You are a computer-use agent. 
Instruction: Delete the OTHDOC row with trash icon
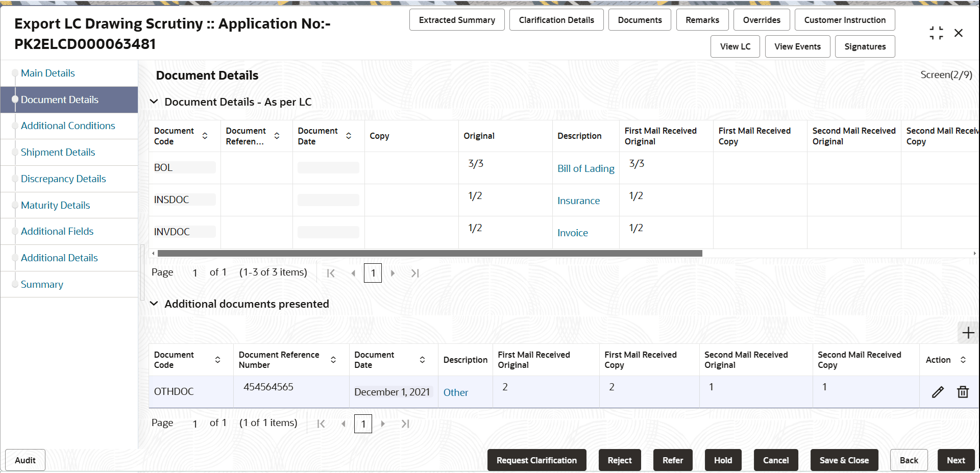coord(963,392)
